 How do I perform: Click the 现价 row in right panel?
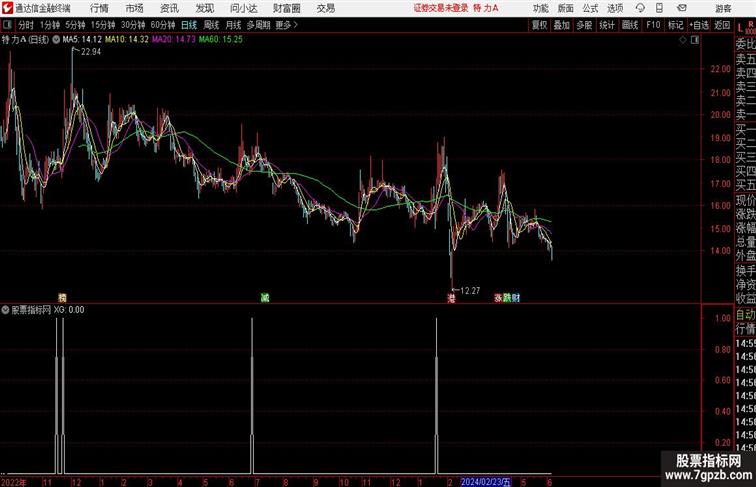[x=745, y=201]
